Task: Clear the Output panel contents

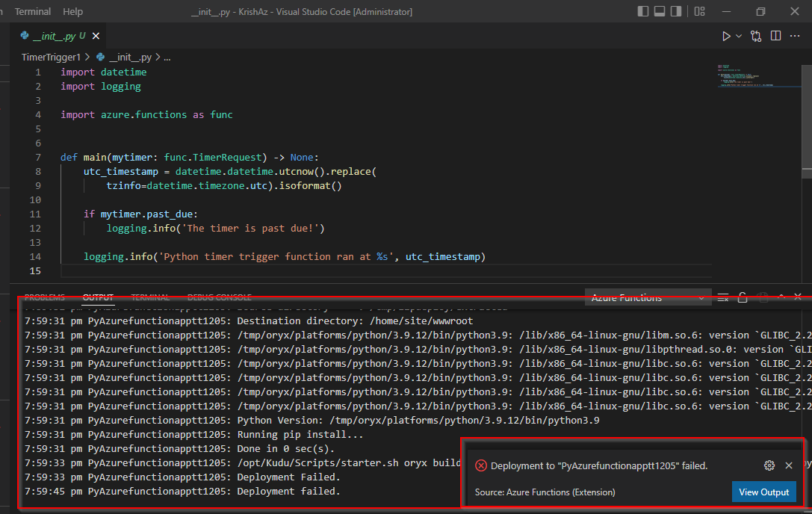Action: tap(723, 297)
